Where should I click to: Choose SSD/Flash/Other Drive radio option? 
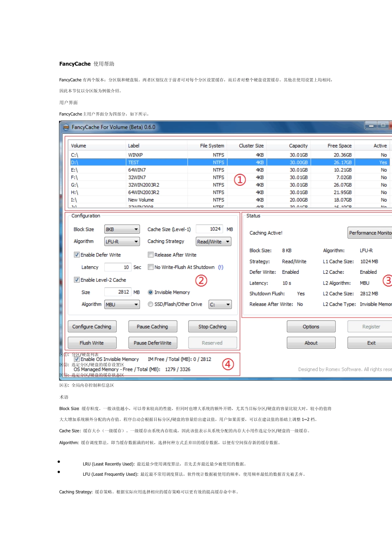click(x=151, y=304)
